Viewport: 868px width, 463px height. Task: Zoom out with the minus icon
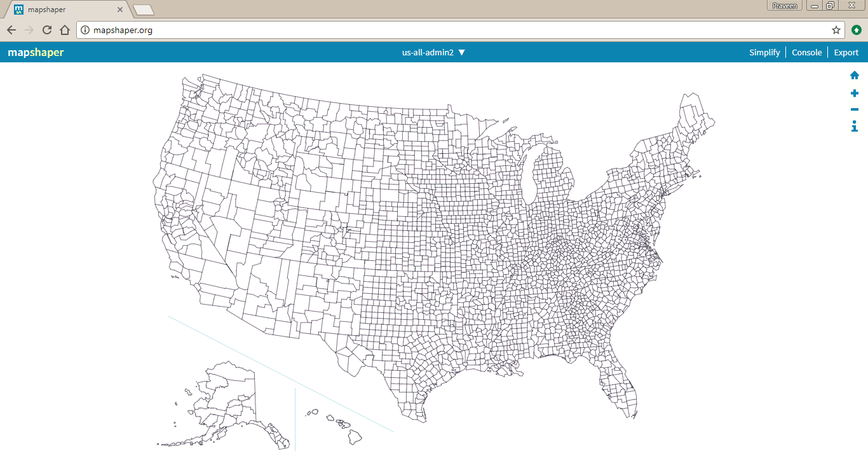pos(855,109)
